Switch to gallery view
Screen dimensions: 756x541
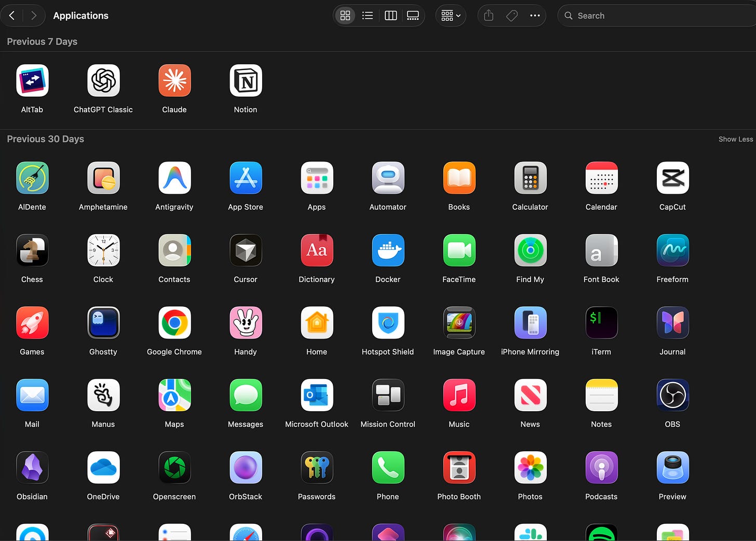pos(413,16)
